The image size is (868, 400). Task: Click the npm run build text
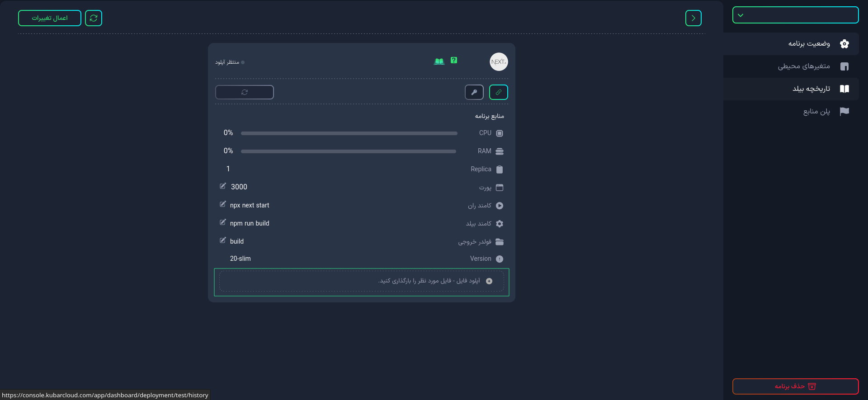[x=250, y=223]
